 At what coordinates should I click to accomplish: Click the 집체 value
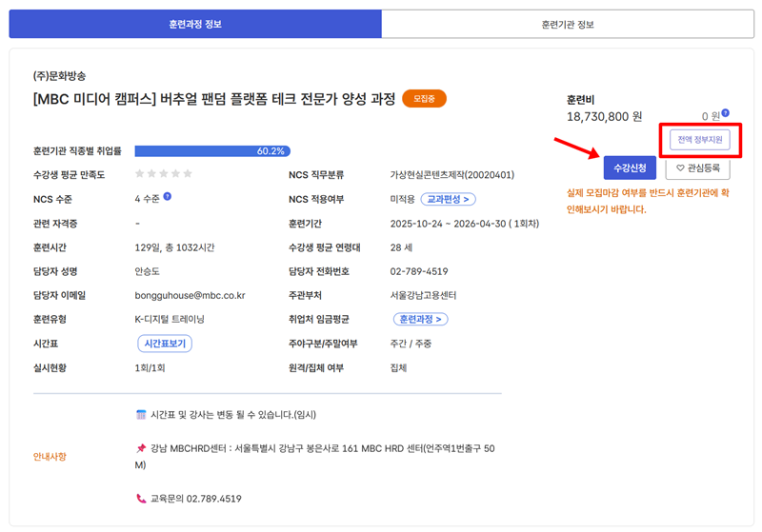pos(398,367)
